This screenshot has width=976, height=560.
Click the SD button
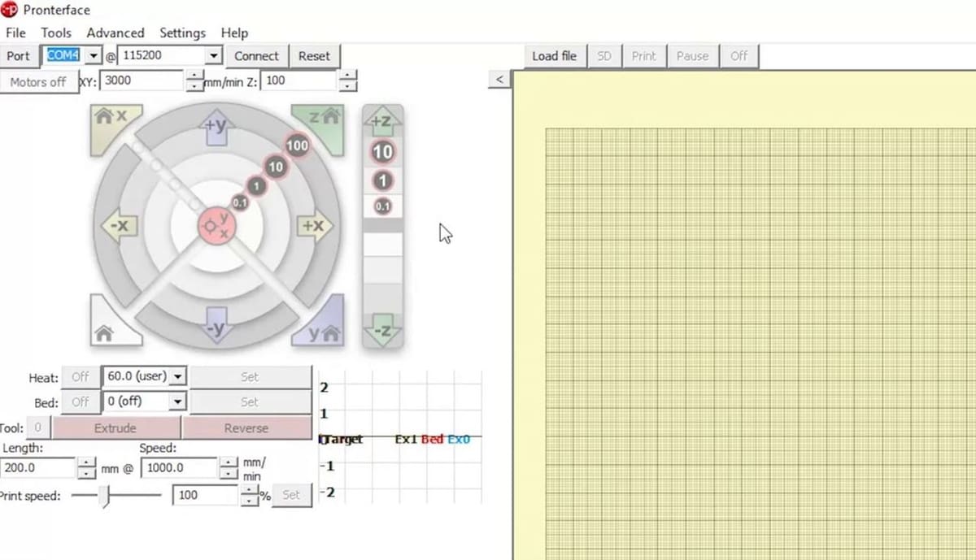click(604, 56)
